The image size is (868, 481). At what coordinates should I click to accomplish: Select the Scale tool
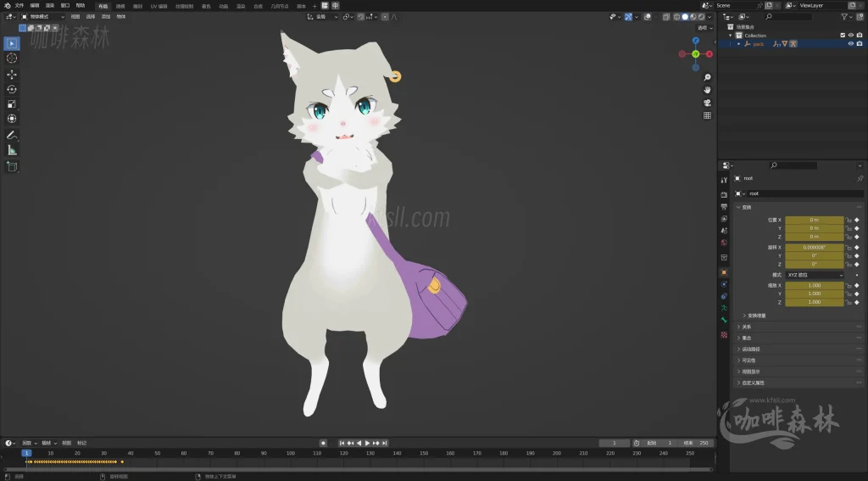(x=12, y=103)
